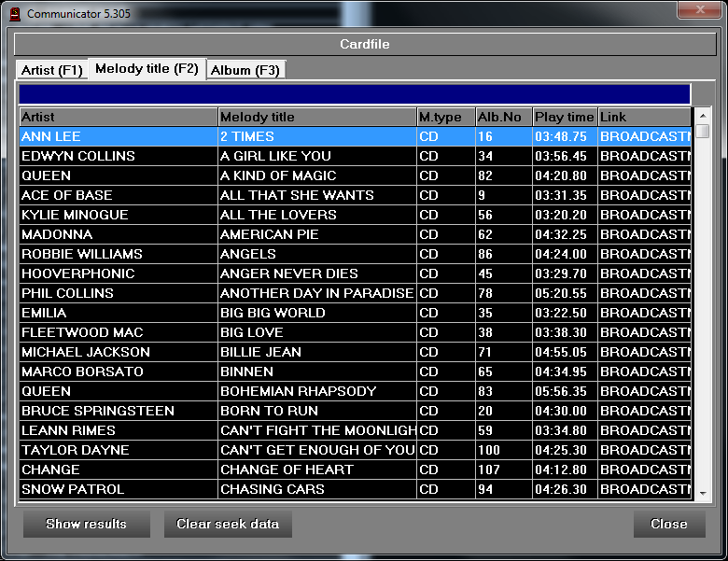Screen dimensions: 728x561
Task: Select the KYLIE MINOGUE row
Action: tap(356, 215)
